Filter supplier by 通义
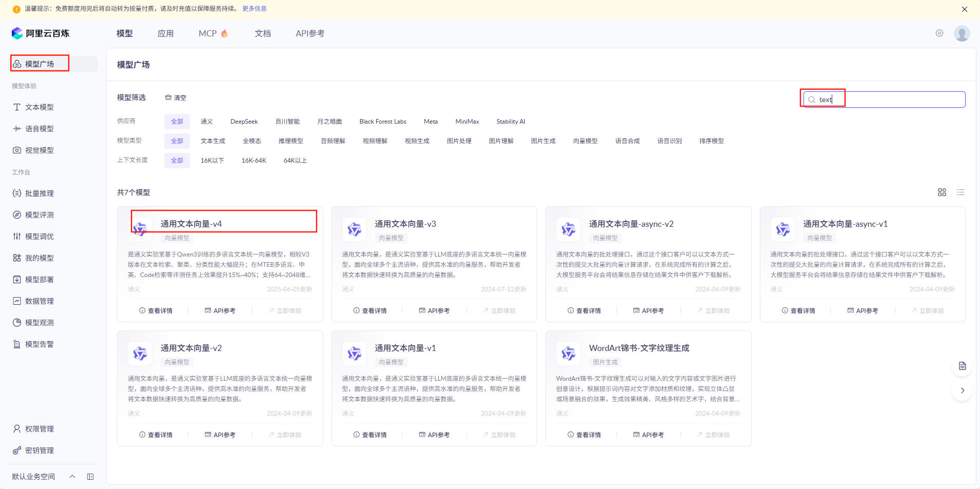The height and width of the screenshot is (489, 980). (x=207, y=122)
